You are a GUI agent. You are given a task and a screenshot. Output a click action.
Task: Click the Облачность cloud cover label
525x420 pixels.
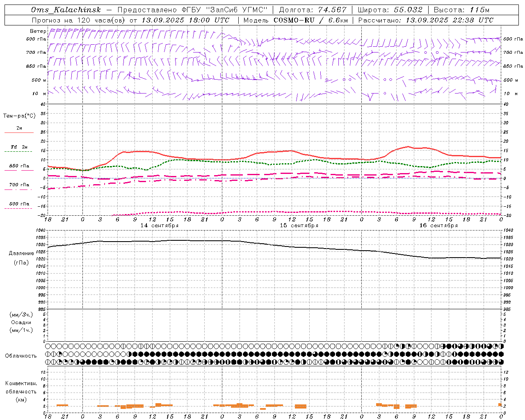(x=21, y=356)
